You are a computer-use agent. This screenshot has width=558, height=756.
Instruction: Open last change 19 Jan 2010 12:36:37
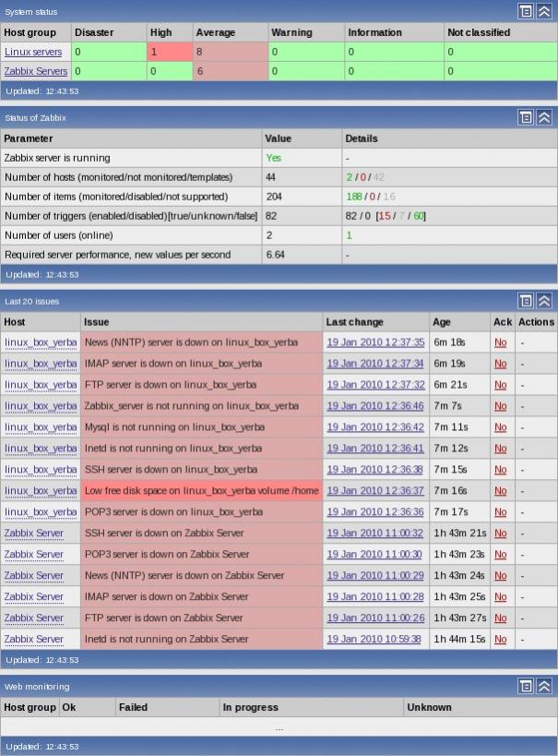pyautogui.click(x=375, y=491)
